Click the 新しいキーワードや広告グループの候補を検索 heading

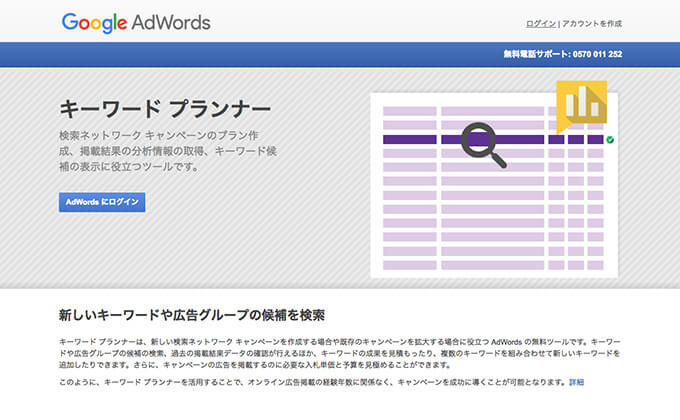click(x=192, y=315)
